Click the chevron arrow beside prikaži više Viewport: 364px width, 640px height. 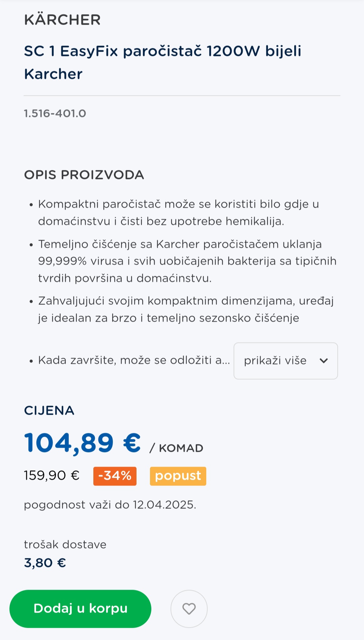[324, 361]
